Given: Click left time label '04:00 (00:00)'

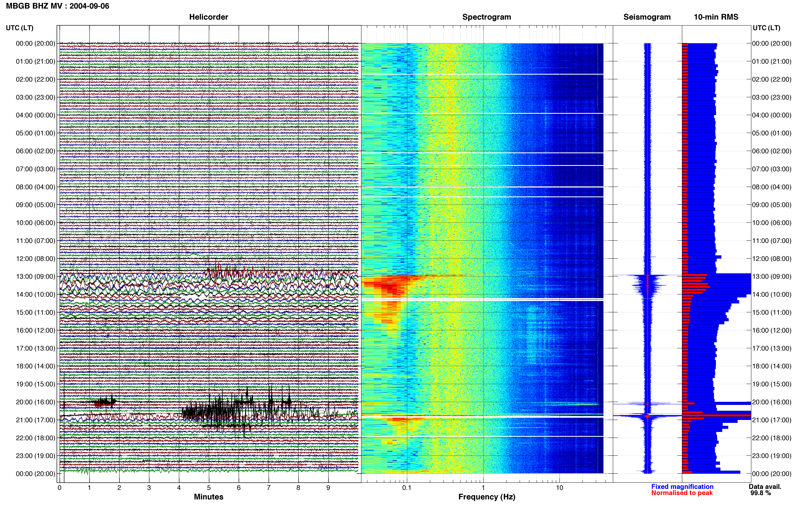Looking at the screenshot, I should point(36,115).
